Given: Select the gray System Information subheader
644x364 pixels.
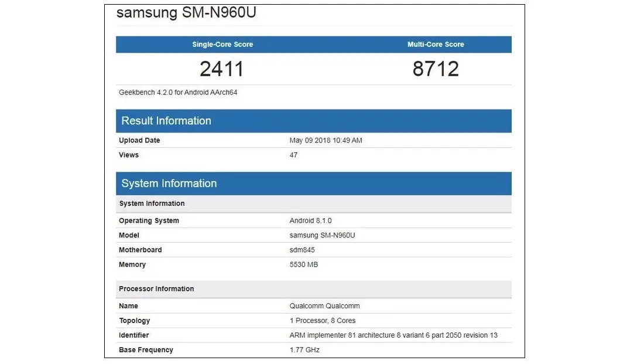Looking at the screenshot, I should coord(314,203).
